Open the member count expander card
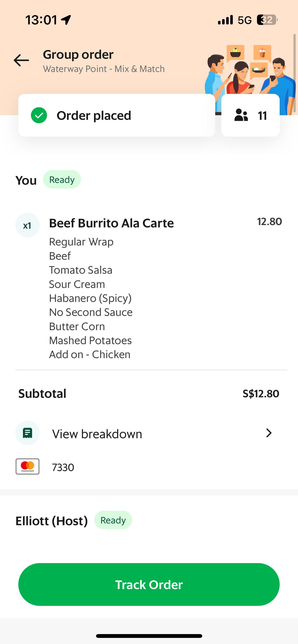 click(x=250, y=115)
